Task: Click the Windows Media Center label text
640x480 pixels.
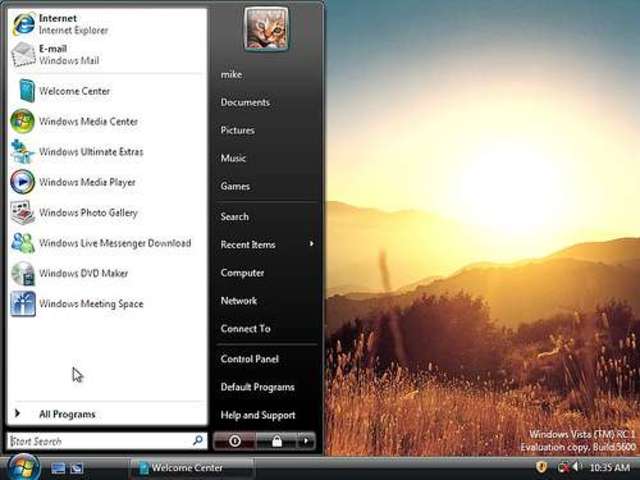Action: [x=89, y=121]
